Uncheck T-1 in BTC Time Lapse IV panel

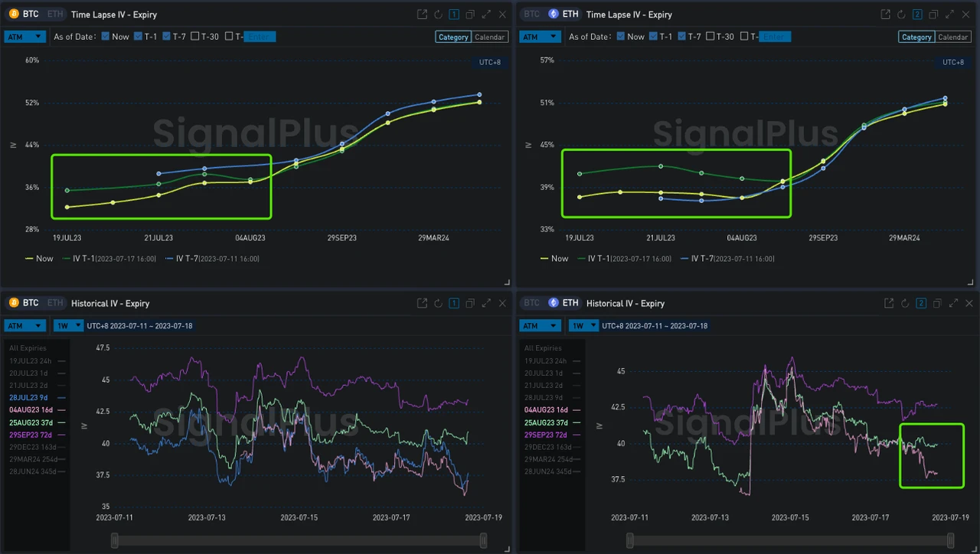138,37
